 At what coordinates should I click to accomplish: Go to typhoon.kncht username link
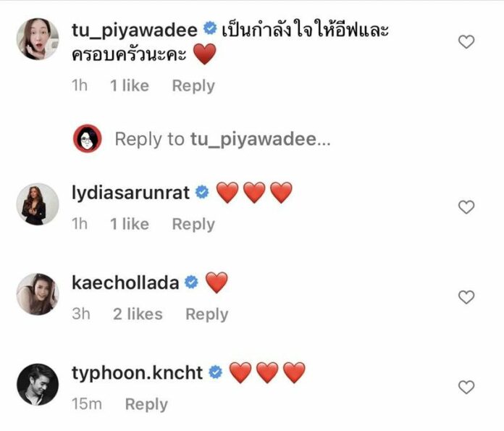point(138,373)
